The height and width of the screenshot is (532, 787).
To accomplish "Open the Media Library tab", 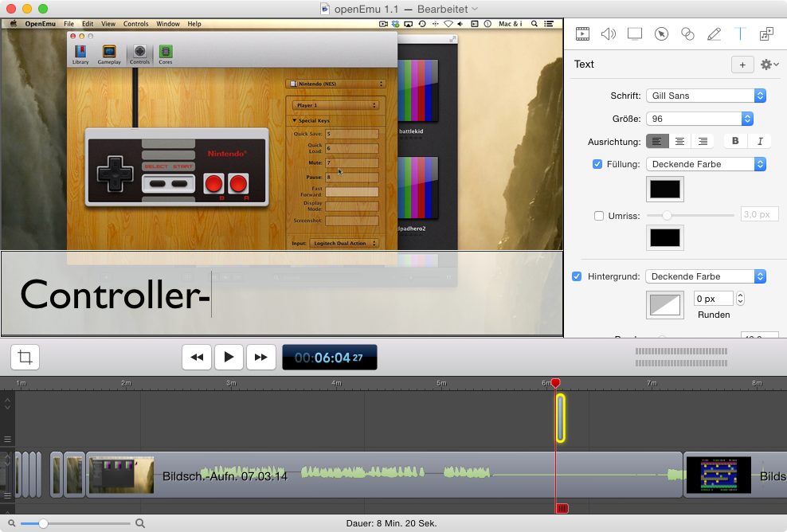I will 766,33.
